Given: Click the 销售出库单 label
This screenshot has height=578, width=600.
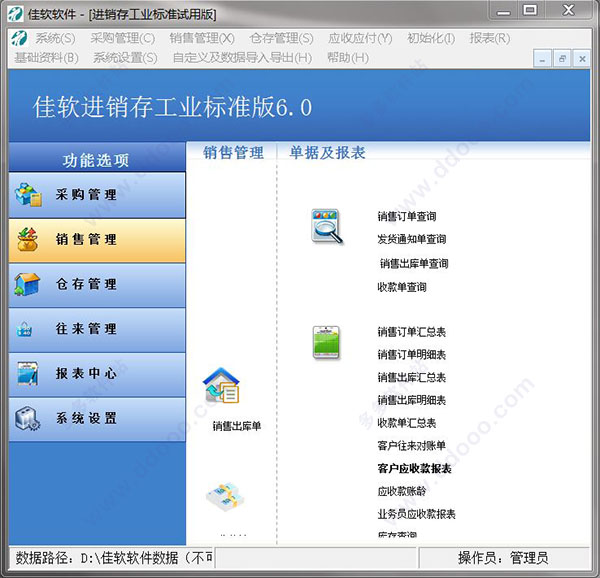Looking at the screenshot, I should point(237,426).
